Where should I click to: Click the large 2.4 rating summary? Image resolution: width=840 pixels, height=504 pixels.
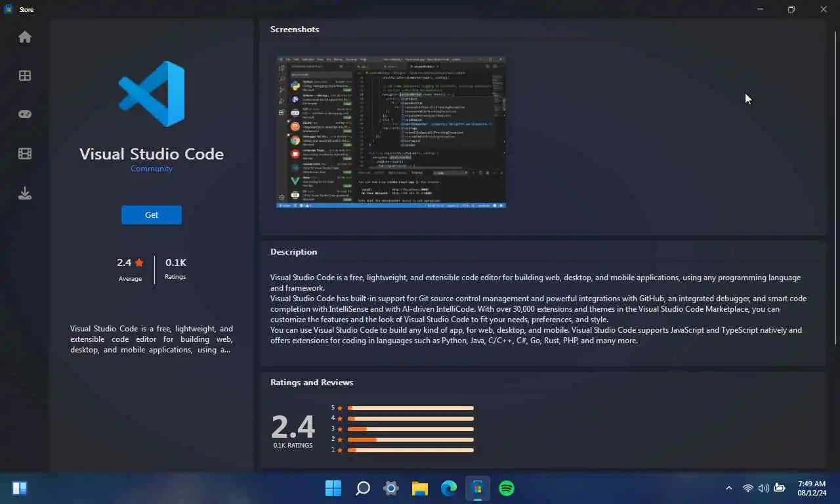293,427
